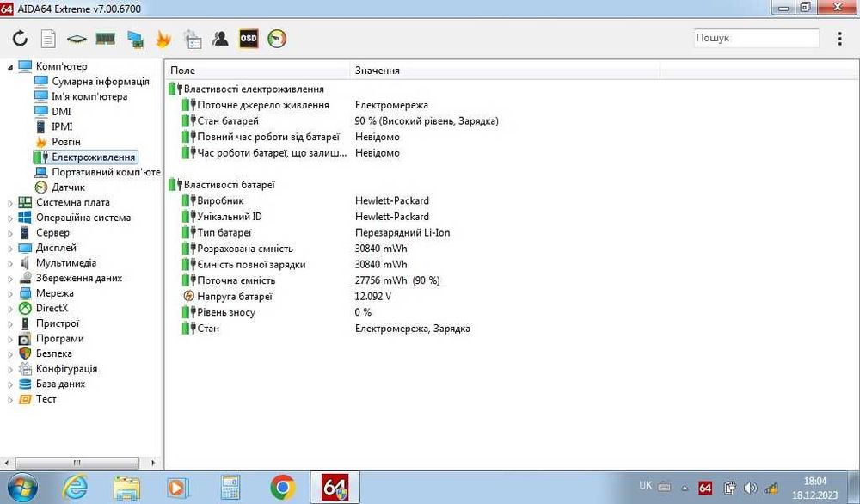Select Ім'я комп'ютера tree item
This screenshot has width=860, height=504.
tap(89, 96)
